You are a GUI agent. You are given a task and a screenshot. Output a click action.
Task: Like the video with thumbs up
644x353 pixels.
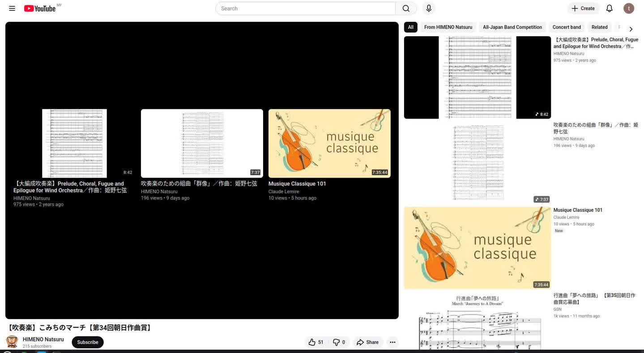pos(316,342)
